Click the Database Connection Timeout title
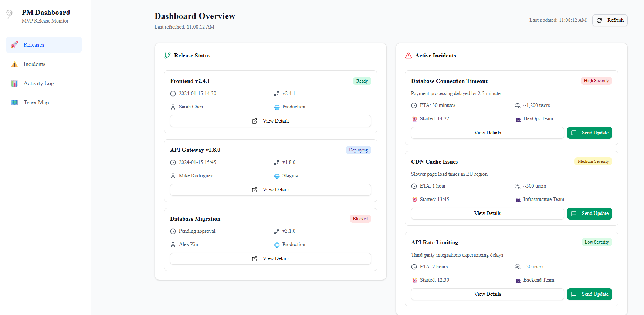This screenshot has height=315, width=644. 449,81
